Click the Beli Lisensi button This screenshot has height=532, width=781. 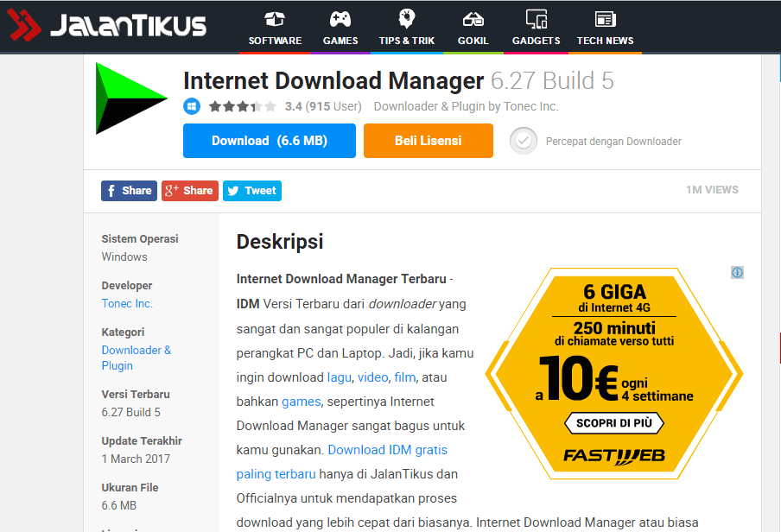429,141
